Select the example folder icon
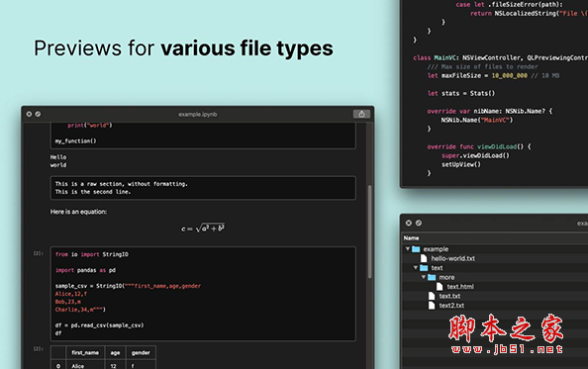 [x=416, y=249]
